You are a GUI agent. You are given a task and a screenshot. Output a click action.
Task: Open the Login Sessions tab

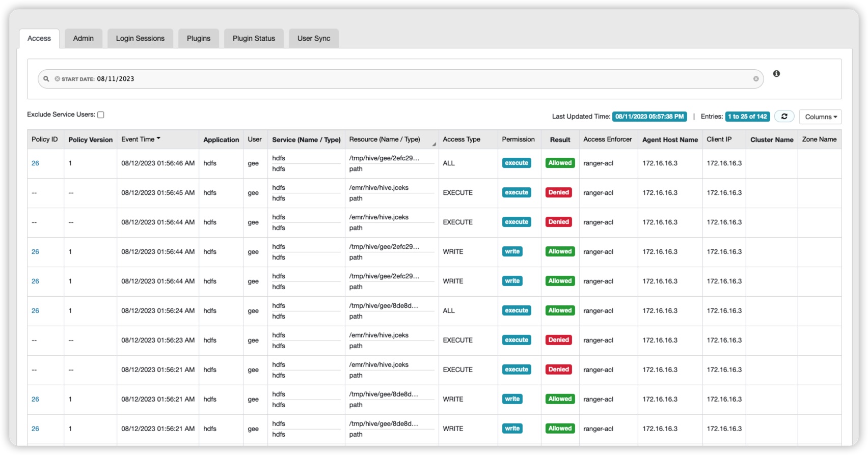(x=140, y=38)
